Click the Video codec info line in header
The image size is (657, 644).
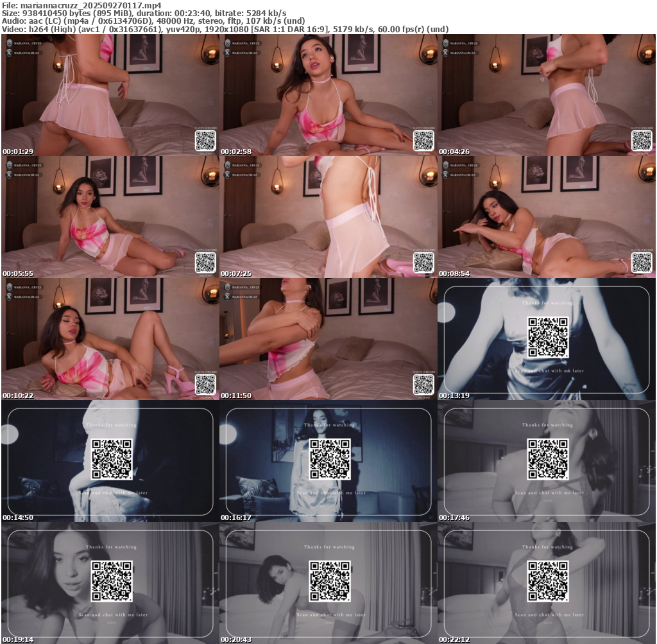pyautogui.click(x=225, y=29)
